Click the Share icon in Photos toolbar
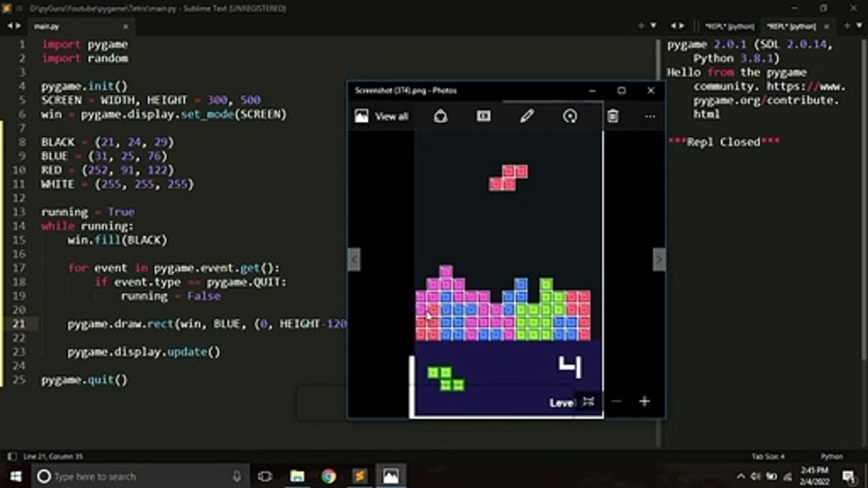868x488 pixels. (441, 117)
